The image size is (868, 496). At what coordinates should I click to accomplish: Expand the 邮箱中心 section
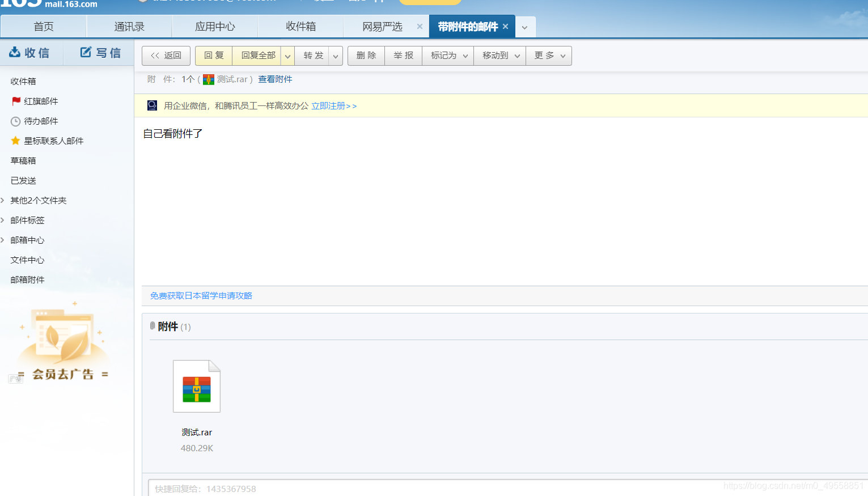click(3, 240)
